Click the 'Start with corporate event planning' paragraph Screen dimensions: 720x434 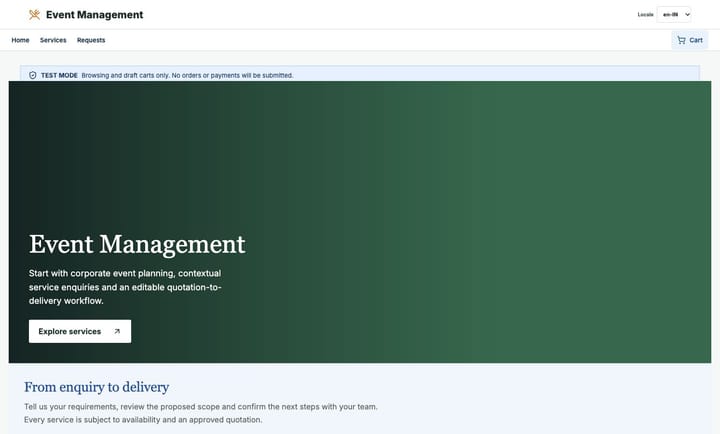125,287
